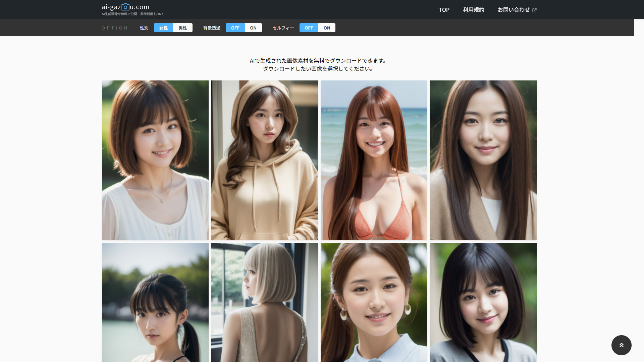This screenshot has height=362, width=644.
Task: Click the external link icon beside お問い合わせ
Action: pos(535,10)
